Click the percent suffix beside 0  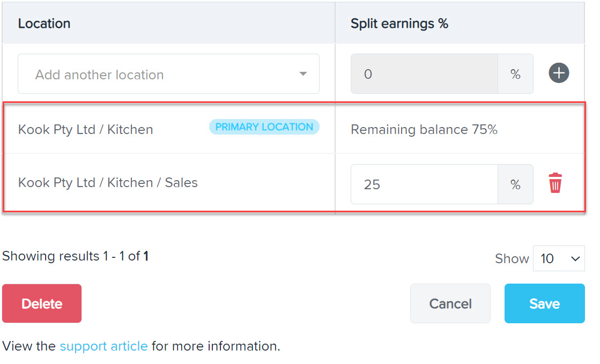point(515,74)
